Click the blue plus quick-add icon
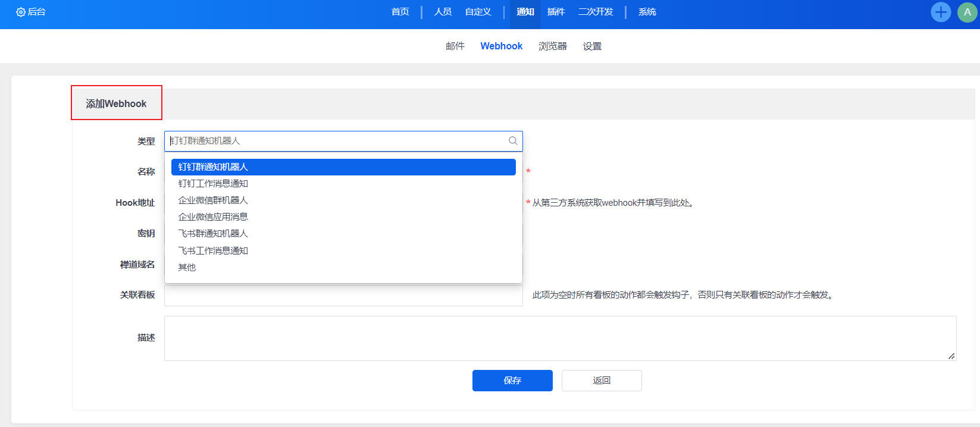980x427 pixels. [x=940, y=12]
